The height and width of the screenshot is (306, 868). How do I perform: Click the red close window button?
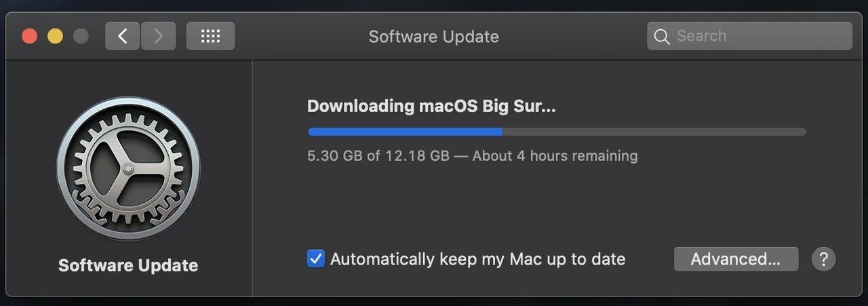(29, 36)
